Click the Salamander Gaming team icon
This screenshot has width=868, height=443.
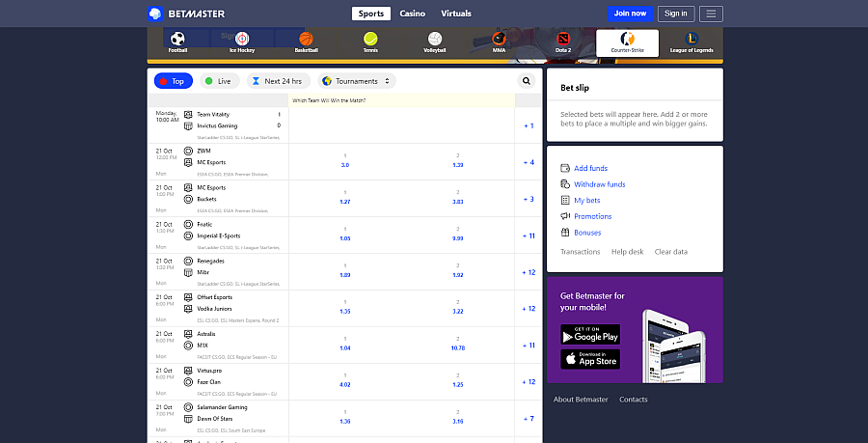(188, 407)
